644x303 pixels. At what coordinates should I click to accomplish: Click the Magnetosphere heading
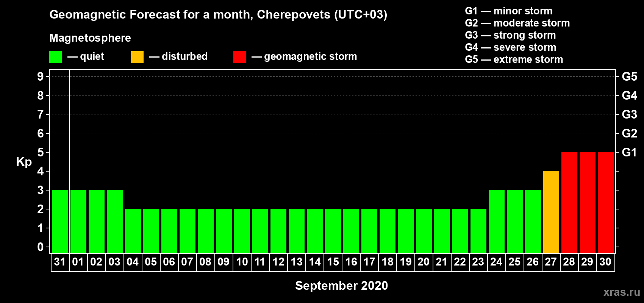90,38
